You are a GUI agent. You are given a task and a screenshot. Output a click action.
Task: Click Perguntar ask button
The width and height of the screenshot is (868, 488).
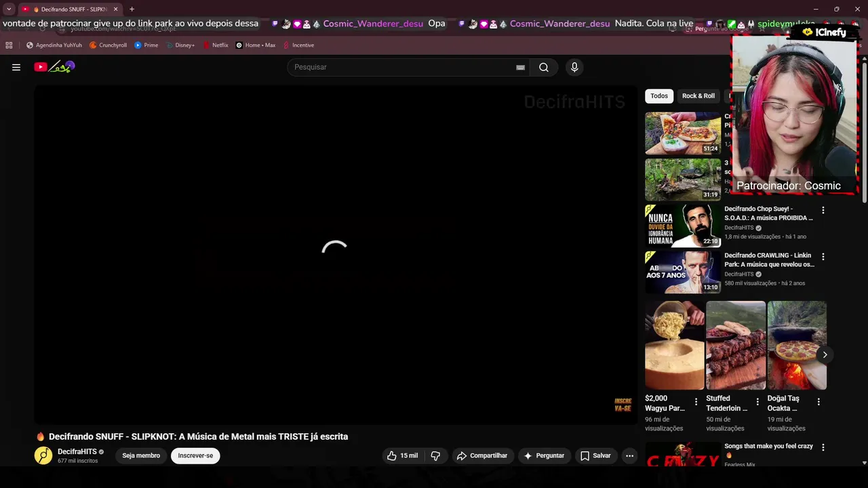pyautogui.click(x=543, y=455)
